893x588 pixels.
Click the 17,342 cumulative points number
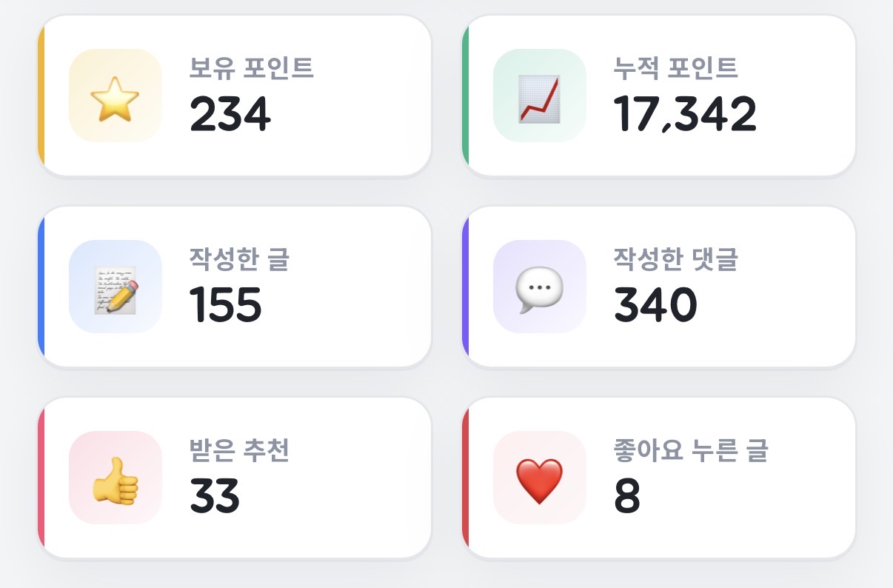click(686, 114)
